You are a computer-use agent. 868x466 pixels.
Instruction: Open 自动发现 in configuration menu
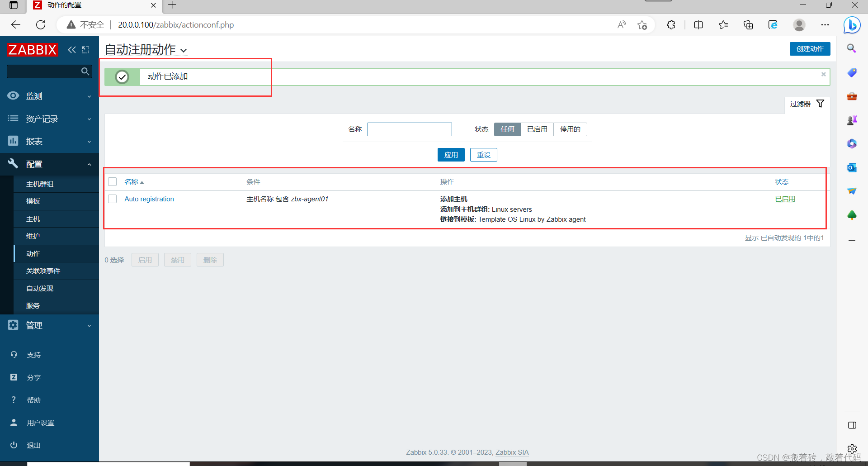point(56,289)
